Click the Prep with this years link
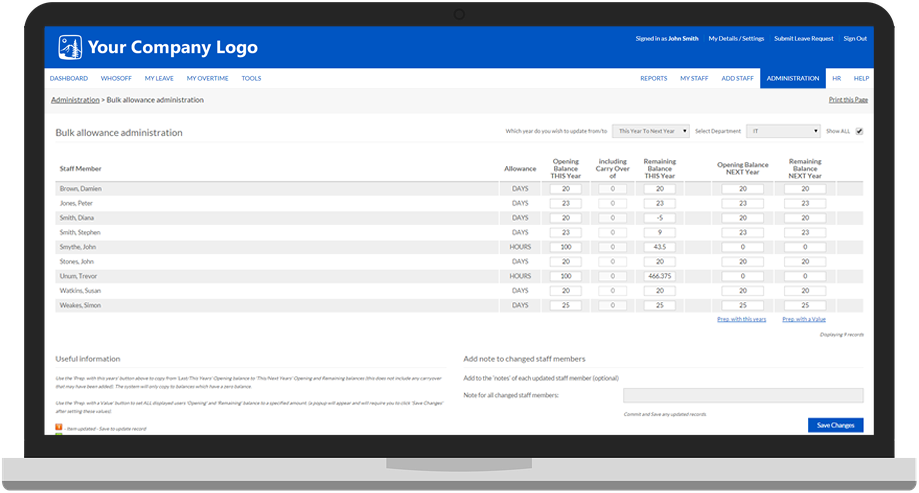 coord(741,319)
